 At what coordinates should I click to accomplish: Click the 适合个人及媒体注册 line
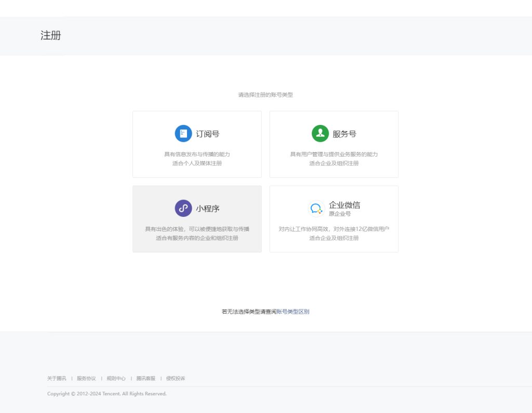pos(197,163)
